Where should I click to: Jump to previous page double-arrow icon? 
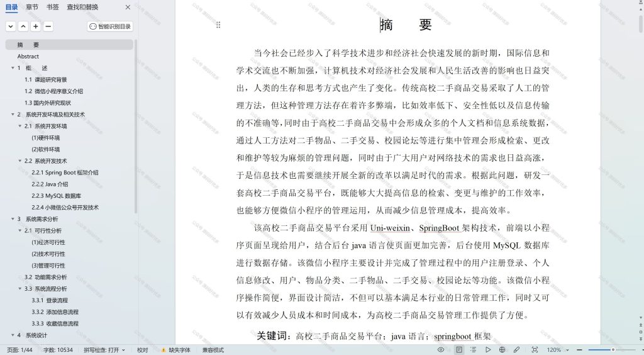pyautogui.click(x=641, y=325)
